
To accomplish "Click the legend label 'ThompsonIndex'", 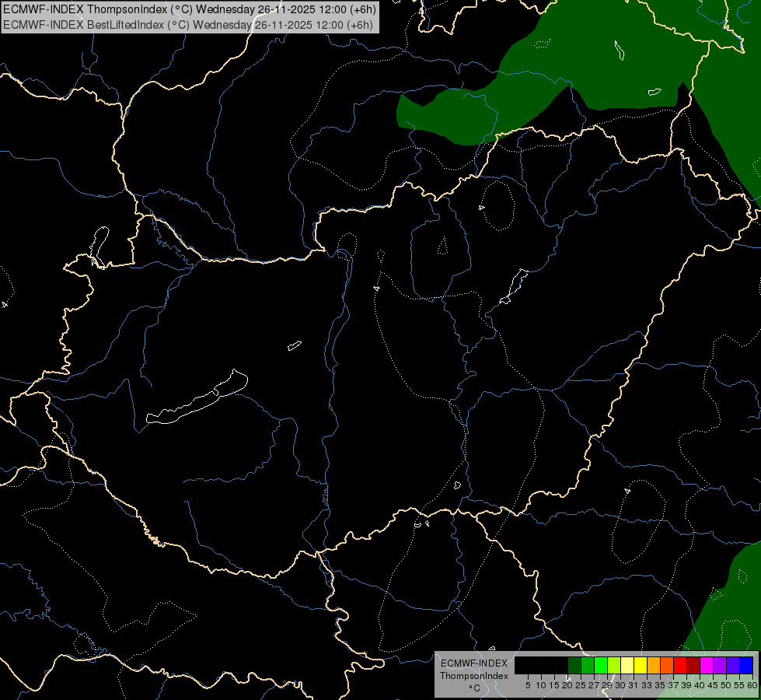I will tap(474, 676).
